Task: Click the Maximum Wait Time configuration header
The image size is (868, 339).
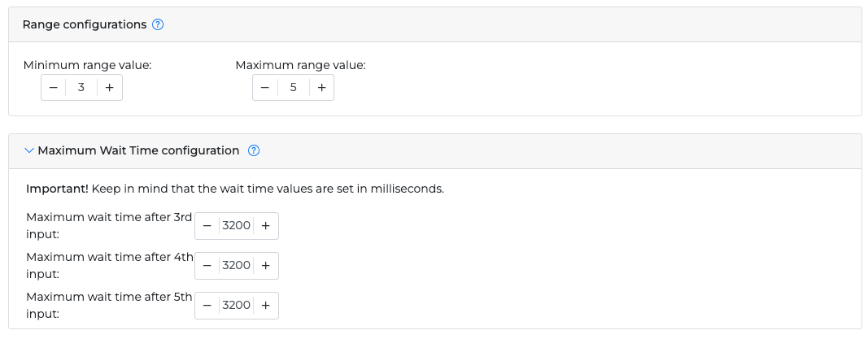Action: tap(138, 150)
